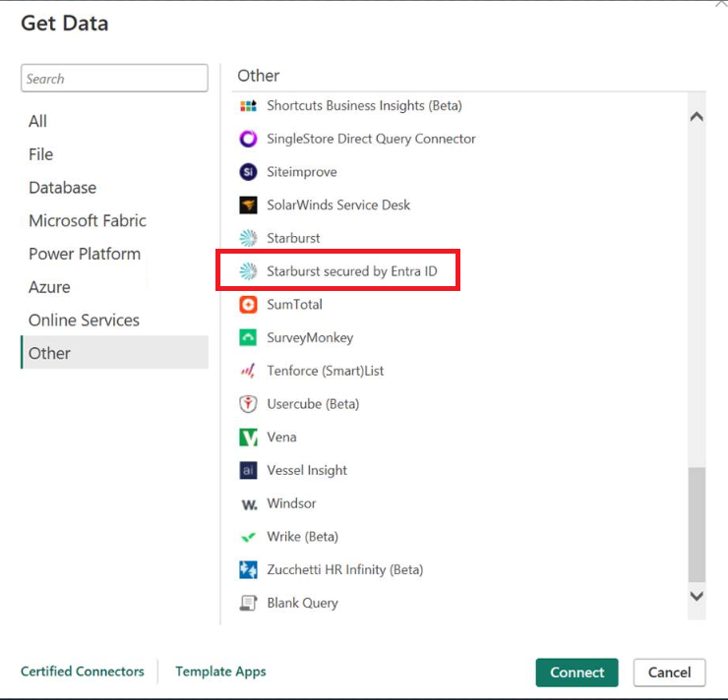Select the "Blank Query" entry text
Image resolution: width=728 pixels, height=700 pixels.
303,603
